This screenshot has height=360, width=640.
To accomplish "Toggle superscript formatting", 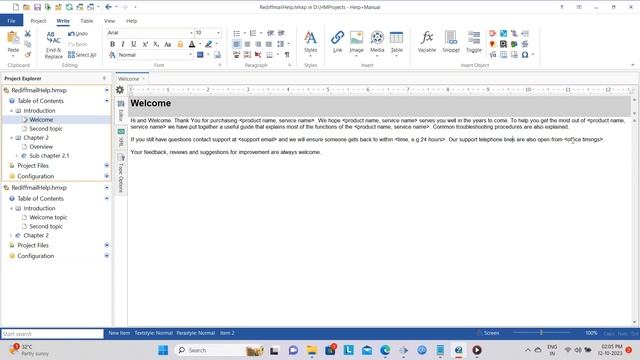I will click(x=145, y=44).
